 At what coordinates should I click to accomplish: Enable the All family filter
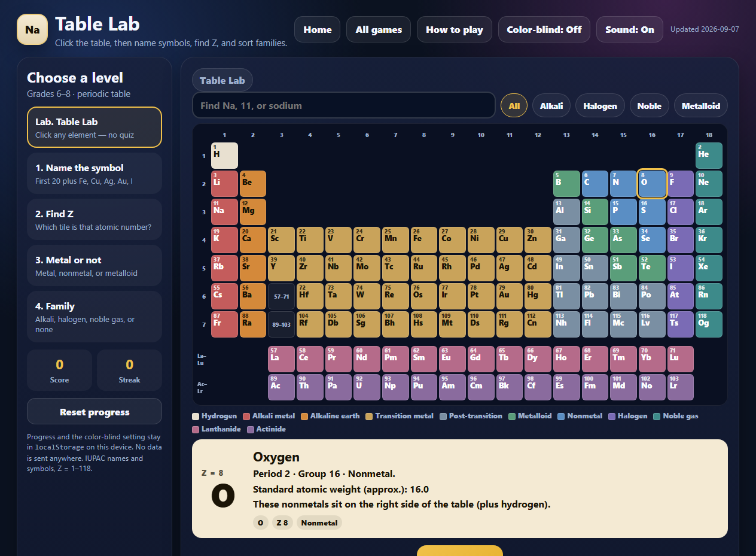coord(514,106)
